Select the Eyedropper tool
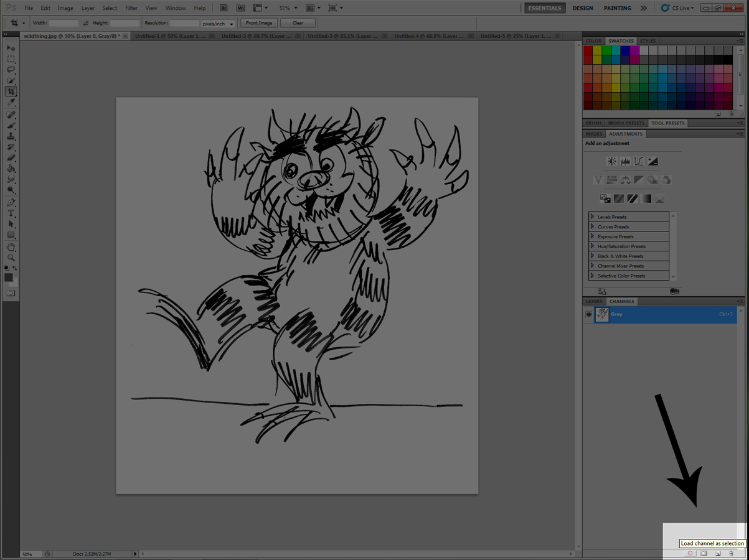The height and width of the screenshot is (560, 749). click(x=11, y=102)
